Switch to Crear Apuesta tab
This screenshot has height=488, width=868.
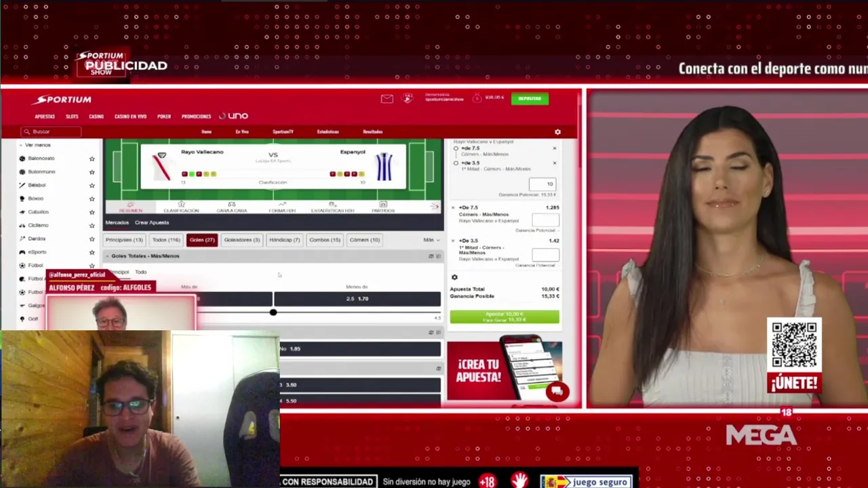(152, 222)
